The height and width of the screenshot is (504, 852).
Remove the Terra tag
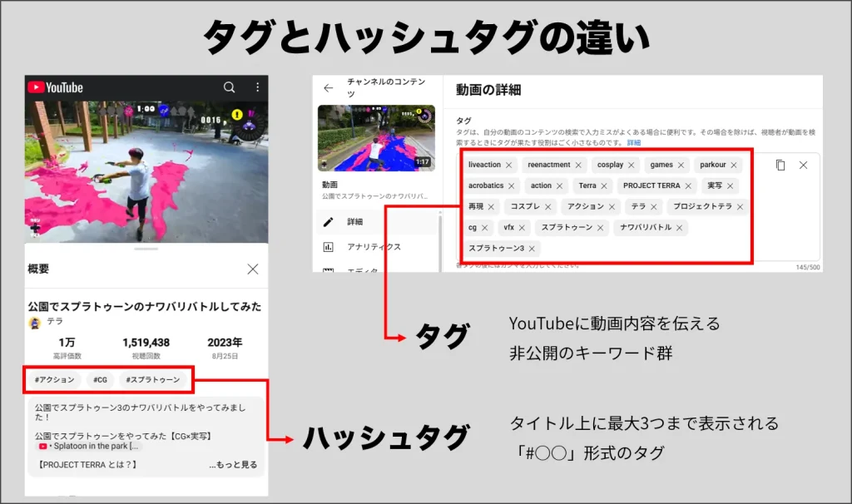tap(604, 185)
